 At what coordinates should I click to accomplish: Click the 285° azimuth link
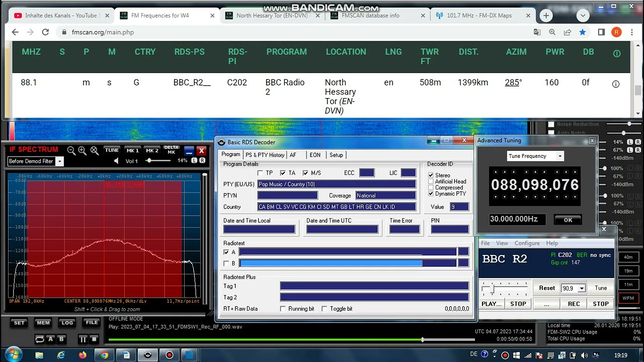[x=513, y=82]
